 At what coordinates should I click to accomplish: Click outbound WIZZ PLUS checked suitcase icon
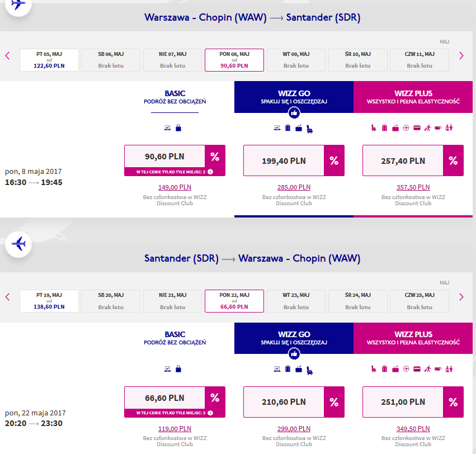click(x=385, y=128)
